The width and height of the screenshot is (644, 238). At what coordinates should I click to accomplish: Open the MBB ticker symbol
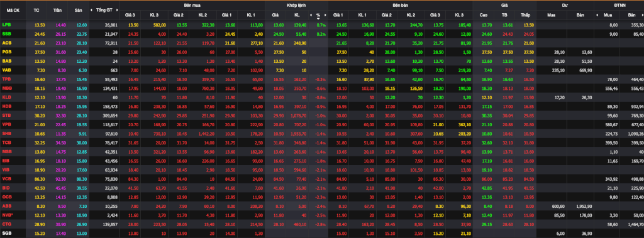(6, 88)
